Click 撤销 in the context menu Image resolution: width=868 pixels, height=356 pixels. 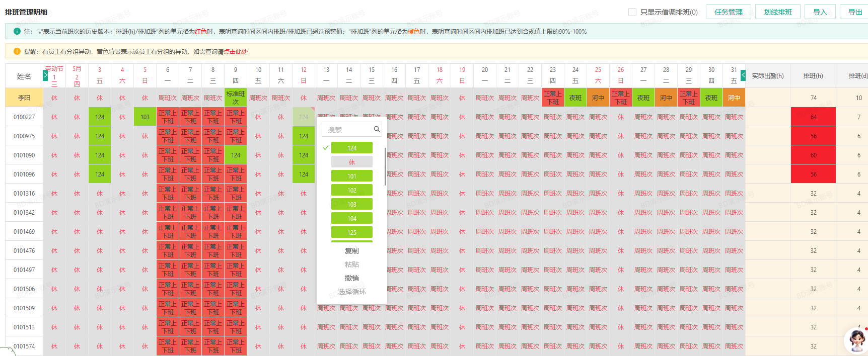351,278
